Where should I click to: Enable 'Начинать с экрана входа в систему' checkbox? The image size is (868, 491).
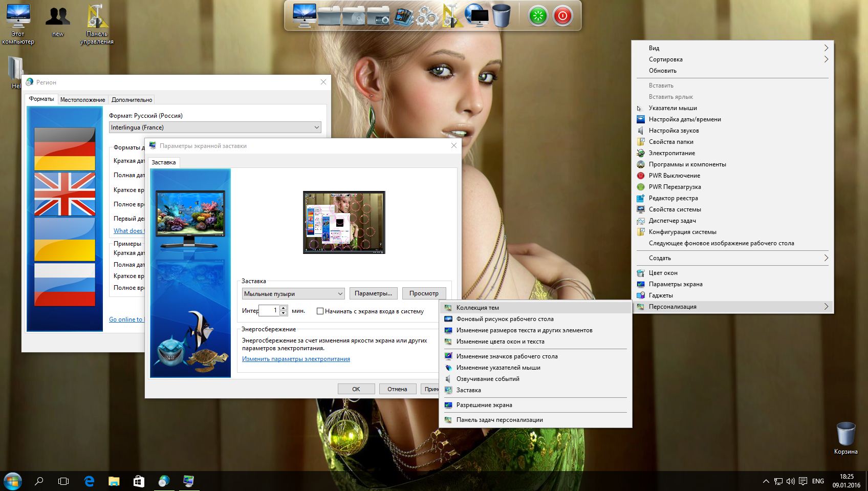320,311
